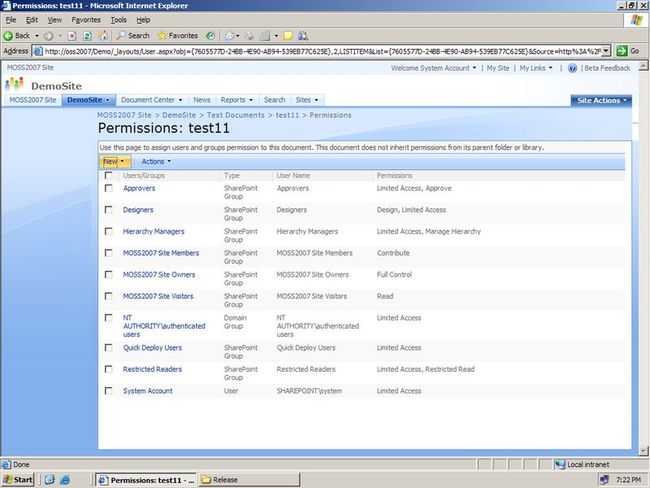The width and height of the screenshot is (650, 488).
Task: Click the Stop loading icon
Action: (x=72, y=36)
